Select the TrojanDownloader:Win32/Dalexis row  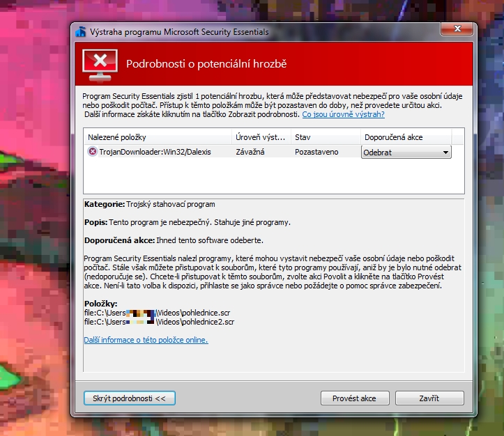pyautogui.click(x=269, y=152)
